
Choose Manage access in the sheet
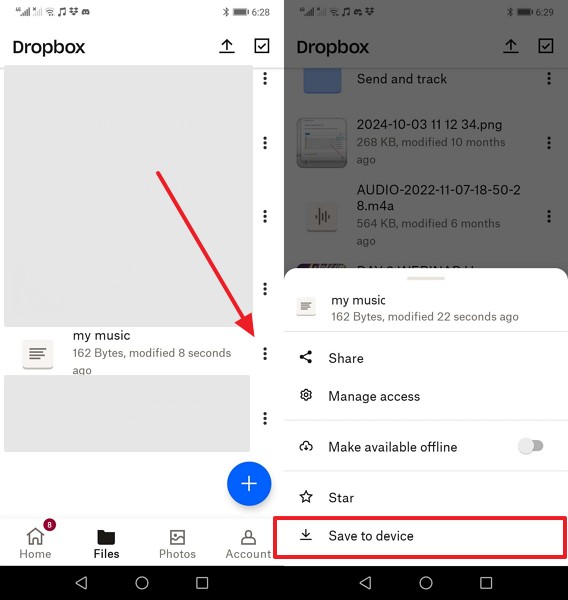coord(426,396)
